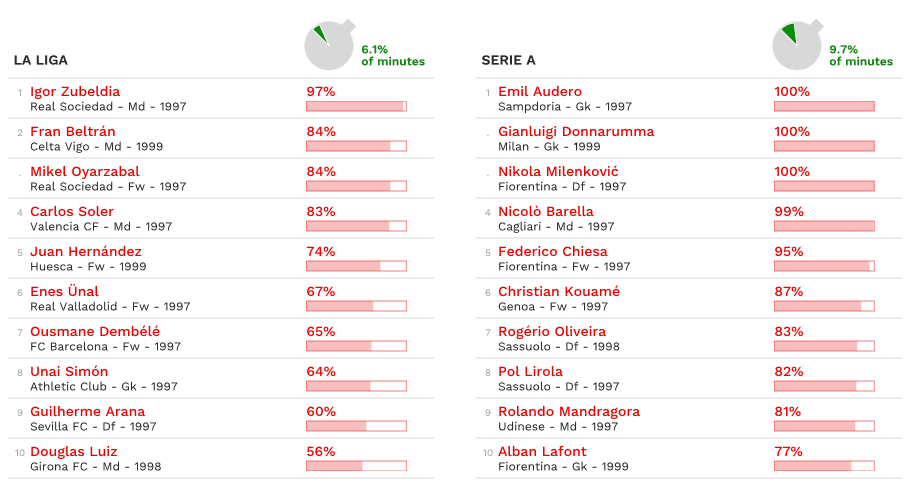The width and height of the screenshot is (914, 494).
Task: Select the SERIE A section heading
Action: (x=509, y=60)
